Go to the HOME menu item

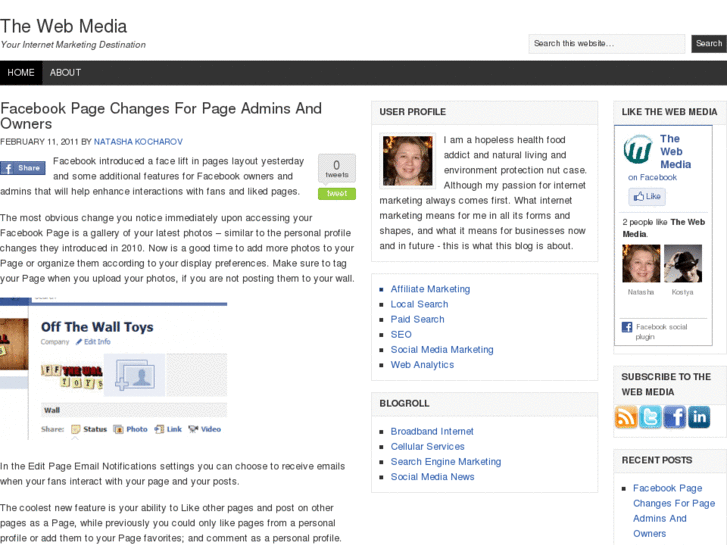click(x=21, y=73)
